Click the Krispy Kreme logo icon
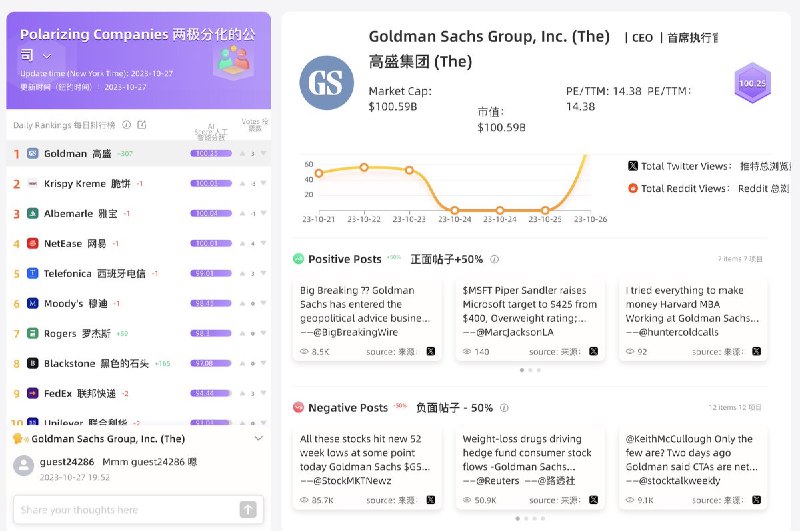Image resolution: width=800 pixels, height=531 pixels. (x=33, y=184)
